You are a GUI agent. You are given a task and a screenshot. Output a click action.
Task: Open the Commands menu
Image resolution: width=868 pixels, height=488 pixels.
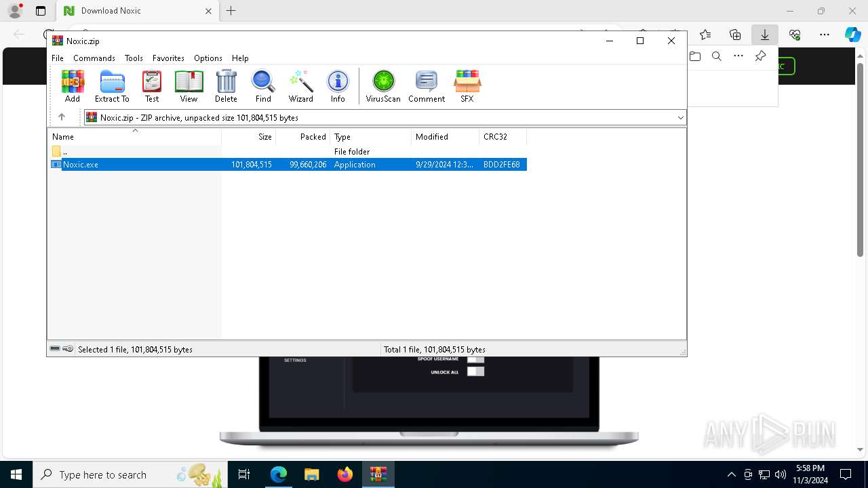click(94, 58)
